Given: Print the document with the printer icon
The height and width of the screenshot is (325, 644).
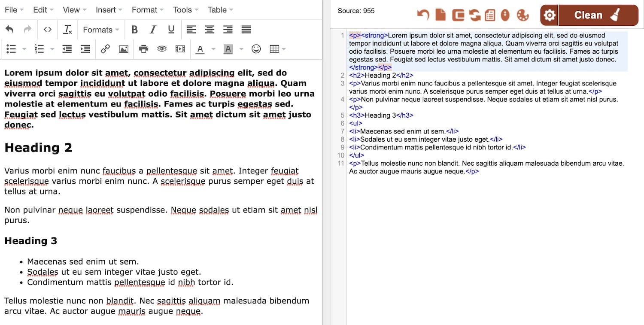Looking at the screenshot, I should point(143,49).
